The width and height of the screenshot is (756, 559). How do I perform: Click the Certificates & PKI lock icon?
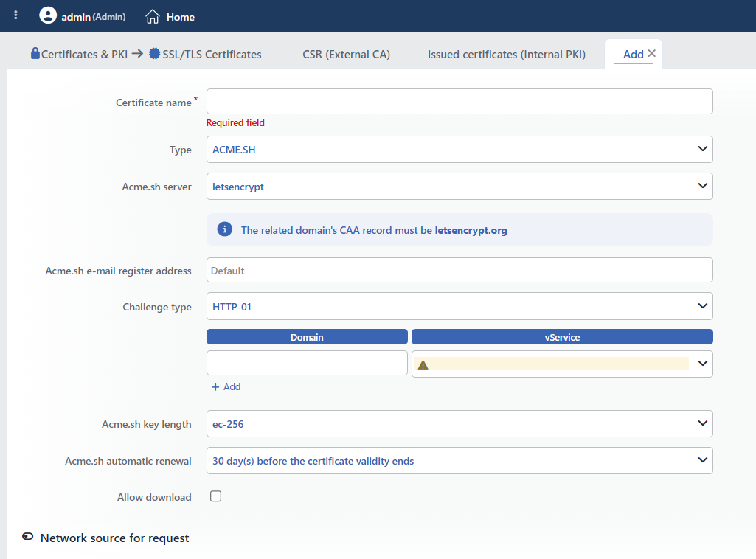coord(35,54)
